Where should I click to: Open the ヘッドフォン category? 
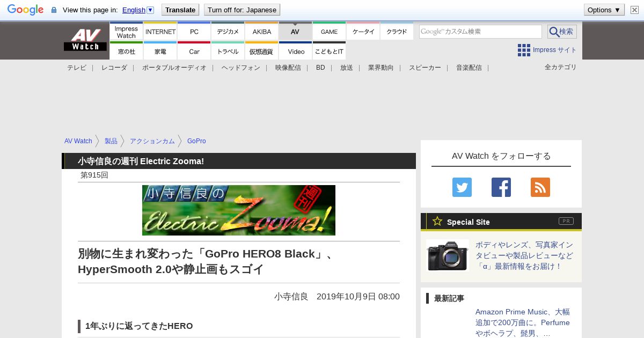click(x=241, y=68)
